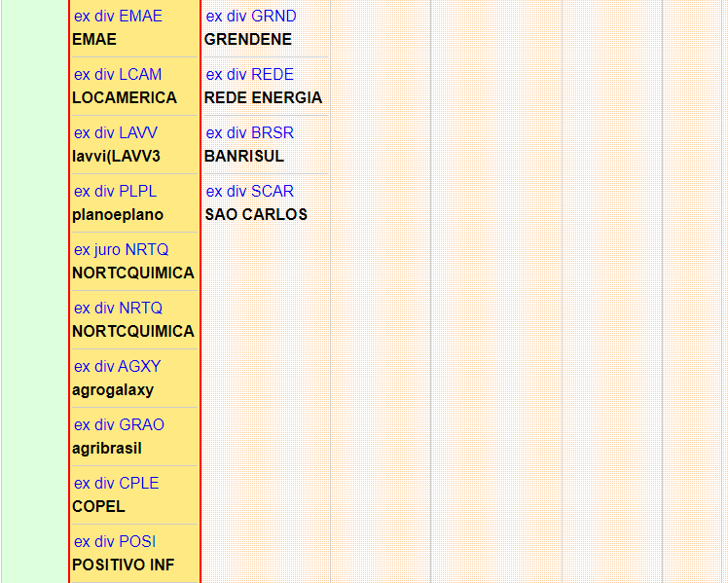The width and height of the screenshot is (728, 583).
Task: Open the 'ex div EMAE' link
Action: [x=118, y=17]
